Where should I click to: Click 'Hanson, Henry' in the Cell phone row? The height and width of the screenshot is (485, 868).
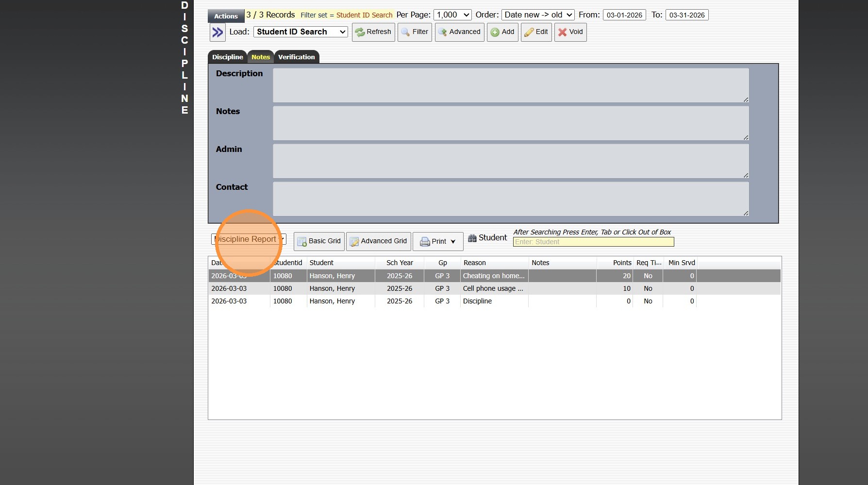(x=333, y=288)
